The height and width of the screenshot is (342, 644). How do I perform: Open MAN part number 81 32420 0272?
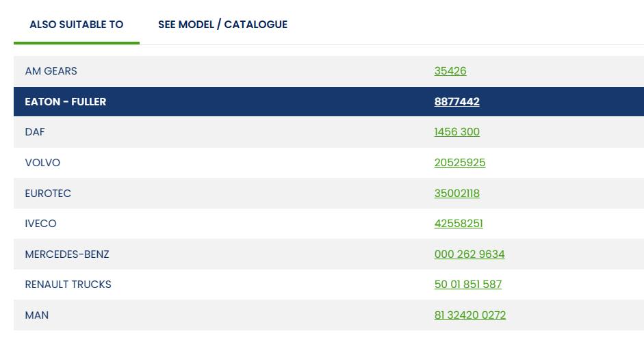[x=470, y=315]
